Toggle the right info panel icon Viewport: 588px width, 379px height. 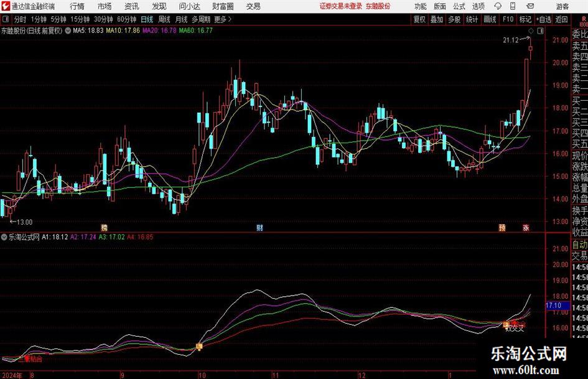click(x=540, y=30)
